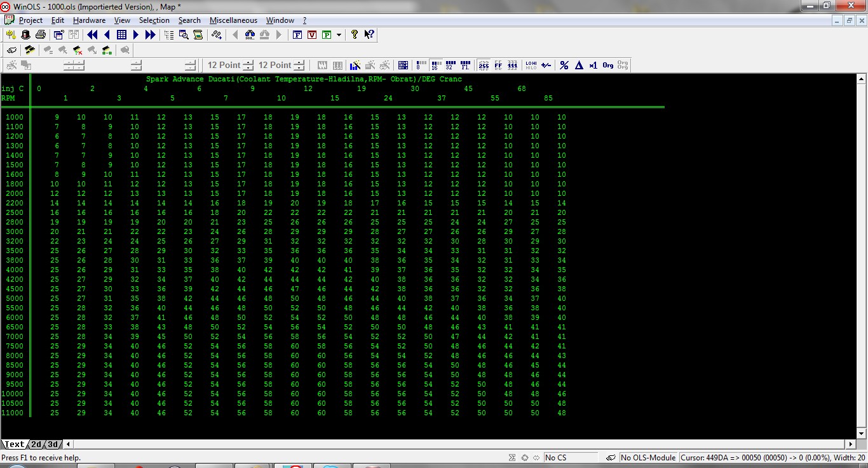The height and width of the screenshot is (468, 868).
Task: Click the magnifier window search icon
Action: pos(184,35)
